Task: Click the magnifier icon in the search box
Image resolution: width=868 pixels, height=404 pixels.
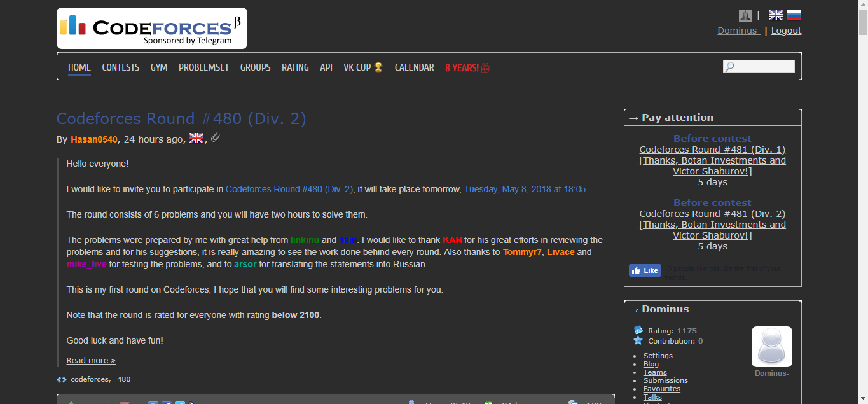Action: click(729, 66)
